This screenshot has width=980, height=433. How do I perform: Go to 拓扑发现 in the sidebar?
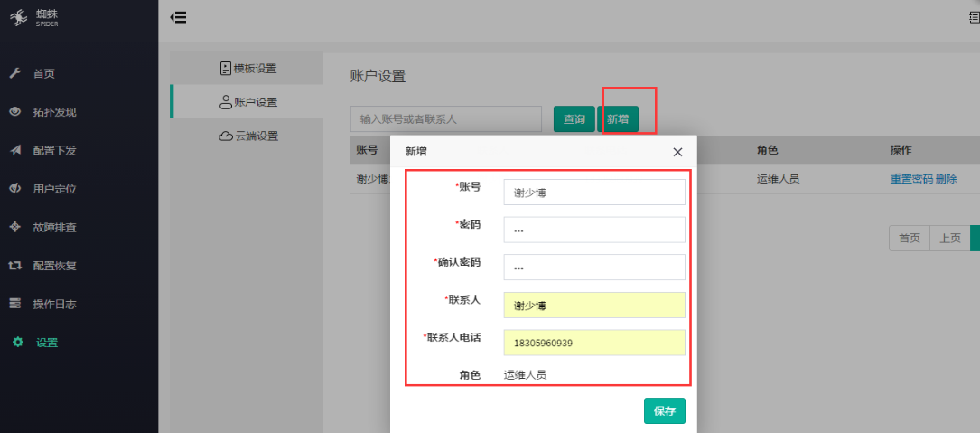pyautogui.click(x=54, y=112)
